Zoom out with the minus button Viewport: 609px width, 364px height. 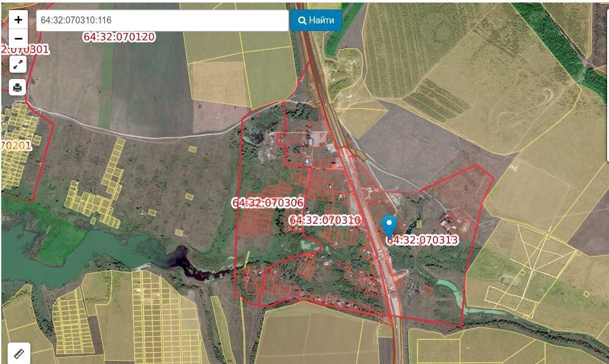point(18,38)
